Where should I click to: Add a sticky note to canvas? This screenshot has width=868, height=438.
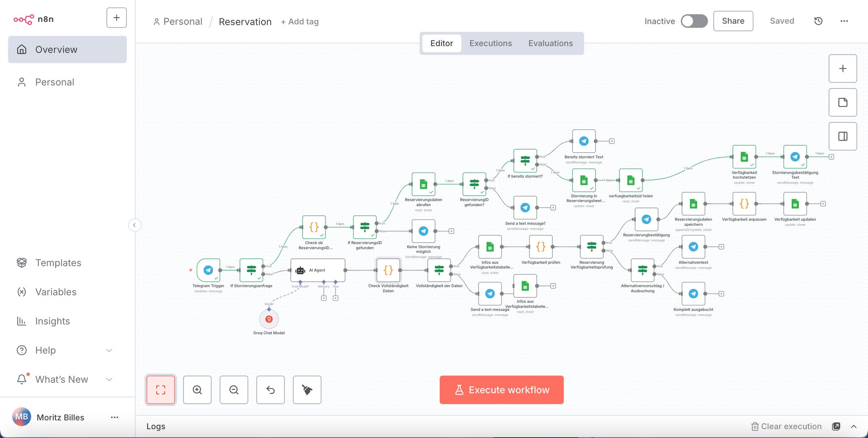843,103
